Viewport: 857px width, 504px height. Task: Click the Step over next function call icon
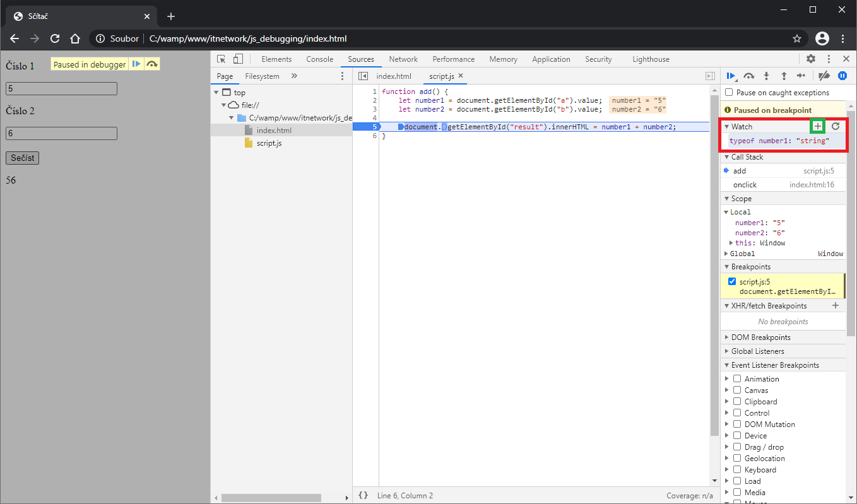(748, 76)
